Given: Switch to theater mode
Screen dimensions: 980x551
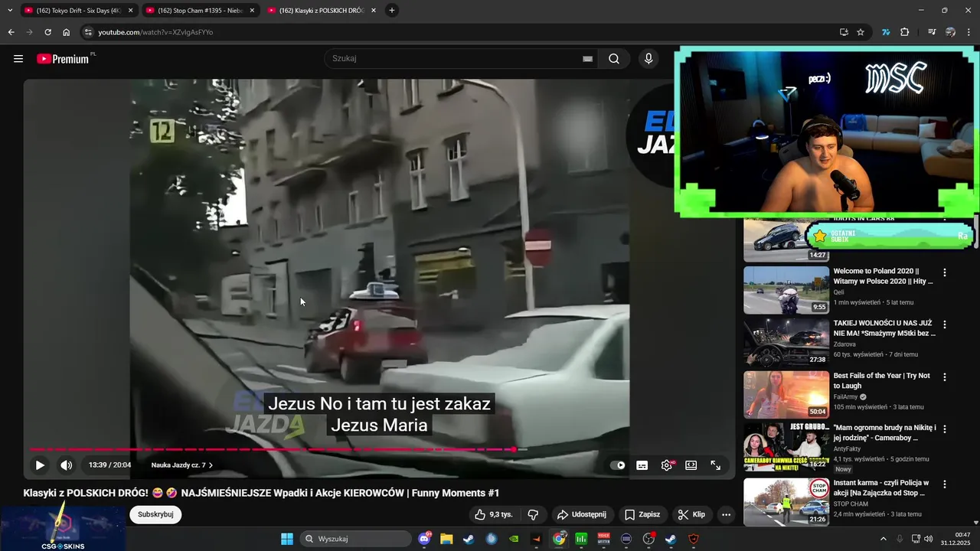Looking at the screenshot, I should click(691, 465).
